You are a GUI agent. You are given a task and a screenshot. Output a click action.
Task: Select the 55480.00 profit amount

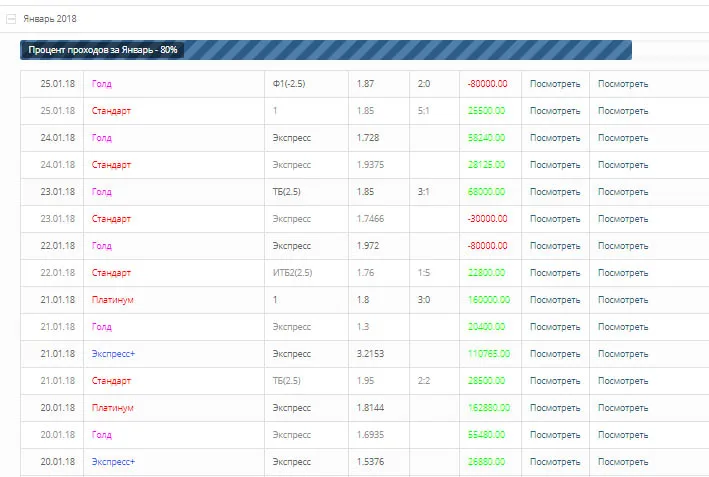(487, 435)
